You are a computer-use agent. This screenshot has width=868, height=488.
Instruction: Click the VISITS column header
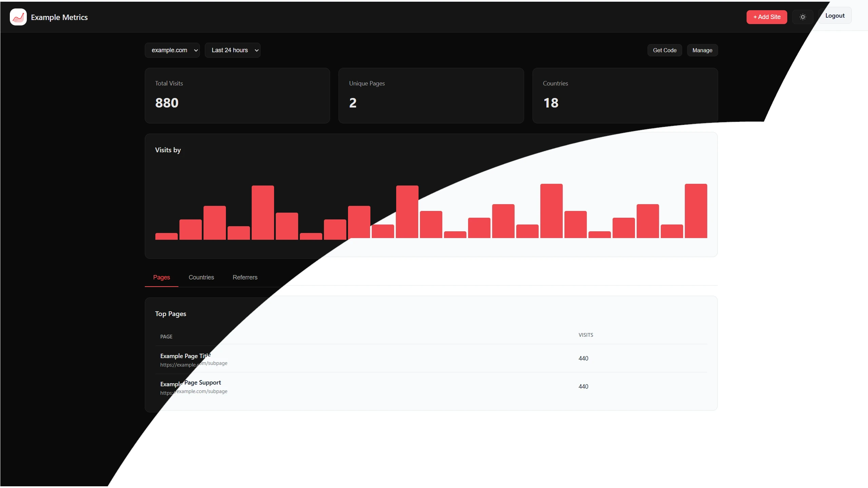click(x=585, y=335)
